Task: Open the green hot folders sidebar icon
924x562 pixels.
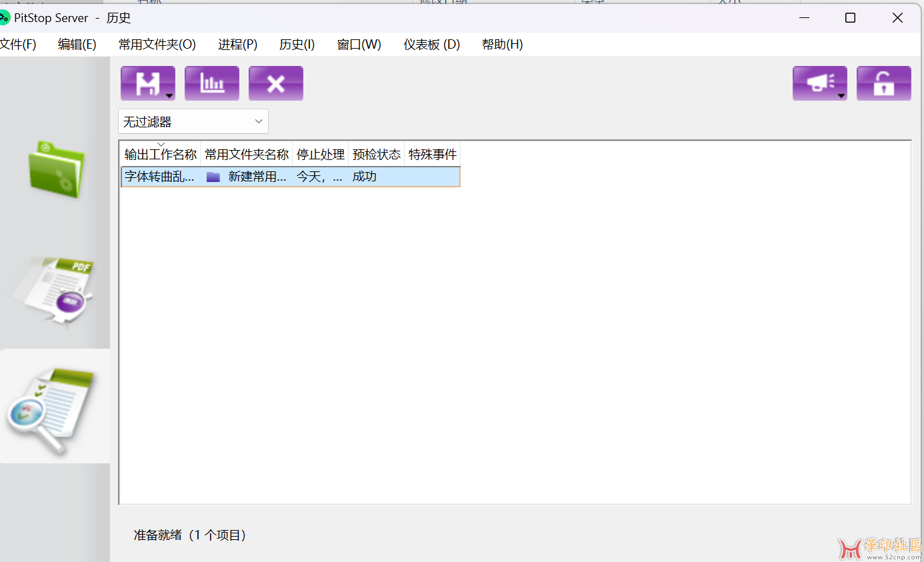Action: (x=56, y=169)
